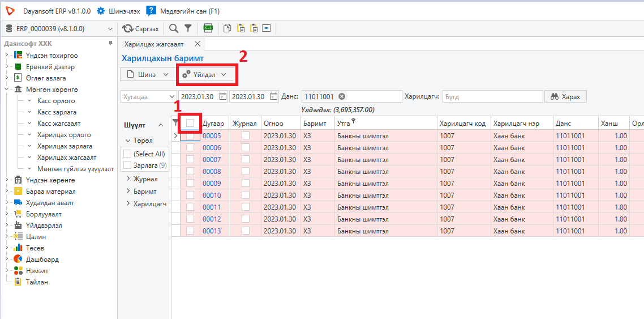
Task: Open Касс орлого in the tree
Action: [x=56, y=101]
